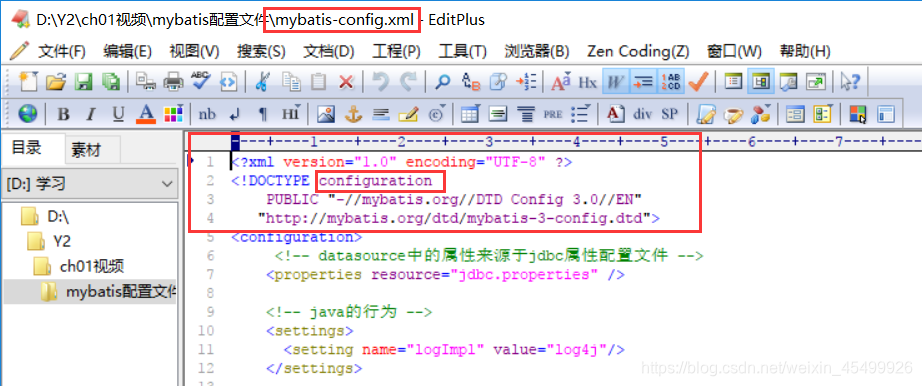Save the file with the green floppy icon

click(84, 82)
